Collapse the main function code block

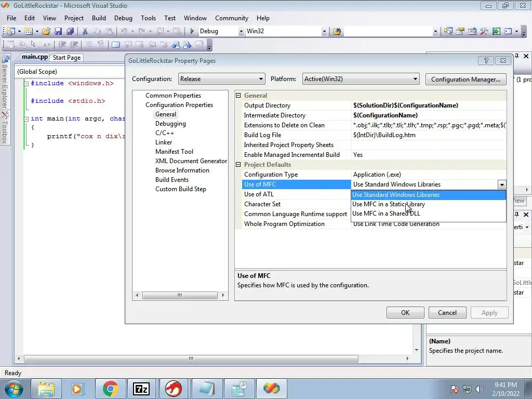tap(26, 119)
